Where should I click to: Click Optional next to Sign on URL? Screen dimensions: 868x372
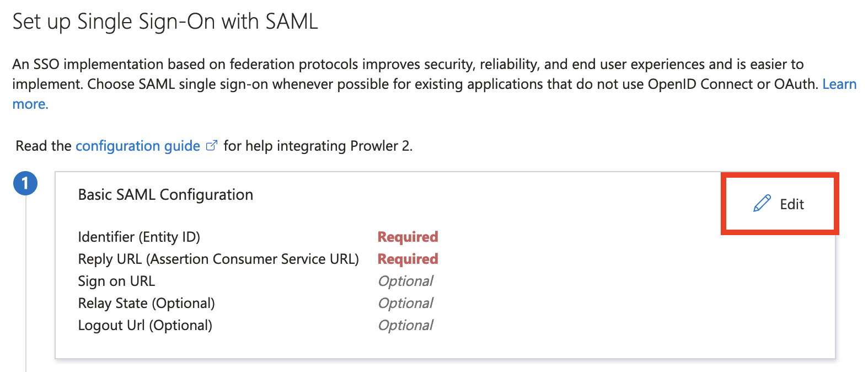(405, 281)
